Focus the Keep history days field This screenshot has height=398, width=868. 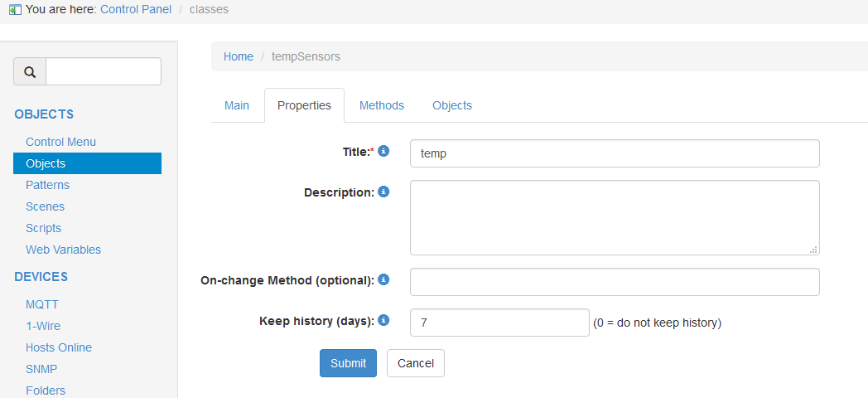(x=499, y=323)
